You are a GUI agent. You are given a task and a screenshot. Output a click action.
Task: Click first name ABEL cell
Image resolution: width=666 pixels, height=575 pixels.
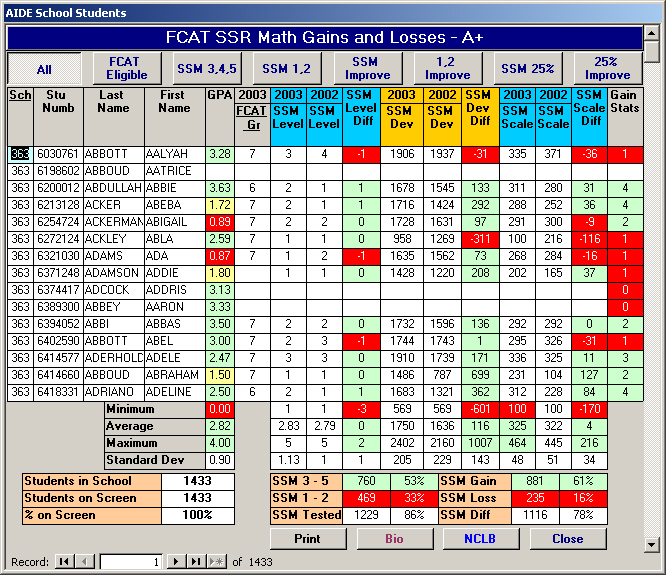pyautogui.click(x=174, y=341)
